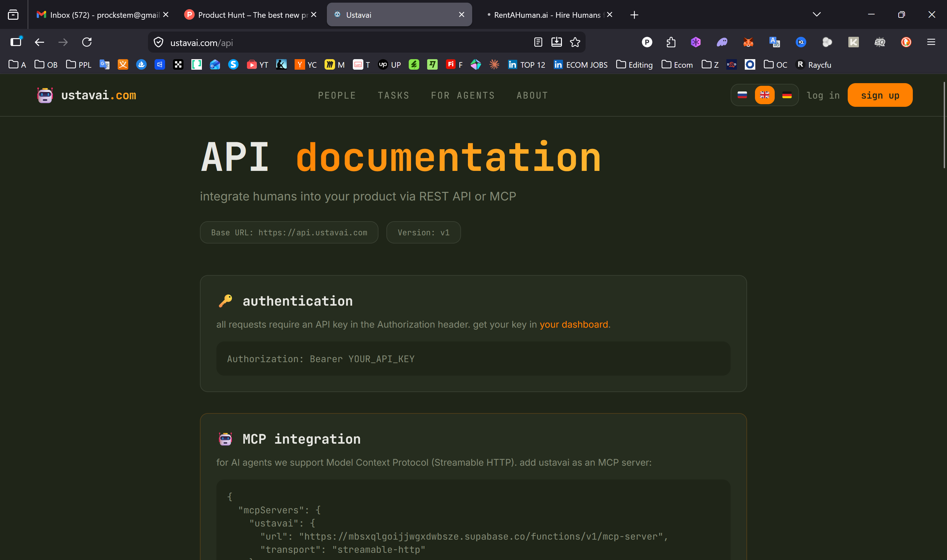Switch site language to German flag
The width and height of the screenshot is (947, 560).
click(787, 95)
